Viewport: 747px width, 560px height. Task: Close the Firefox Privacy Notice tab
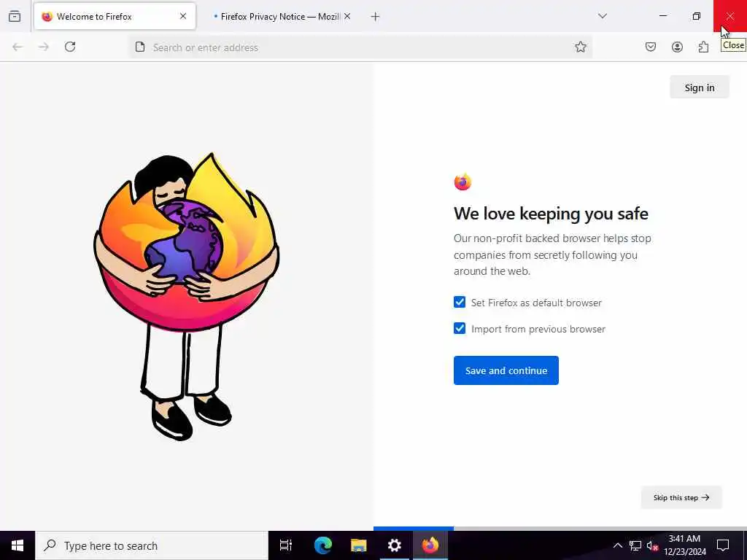[347, 16]
